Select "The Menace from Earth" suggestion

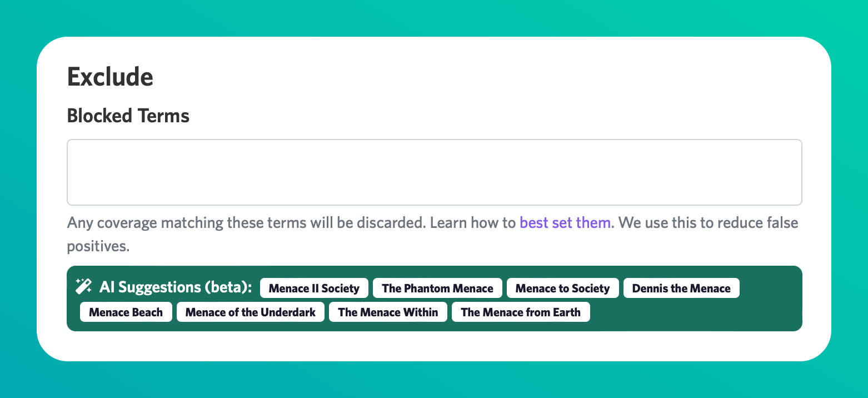pos(521,312)
